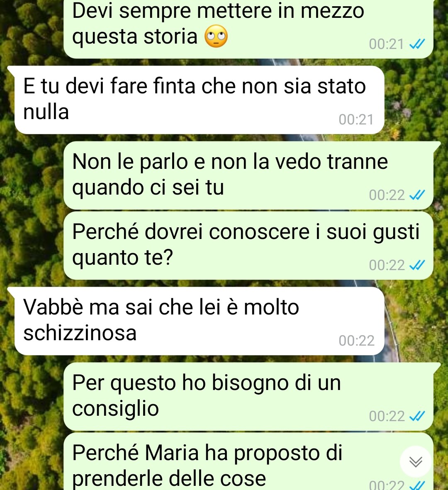Viewport: 448px width, 490px height.
Task: Select message 'Non le parlo e non la vedo'
Action: coord(248,176)
